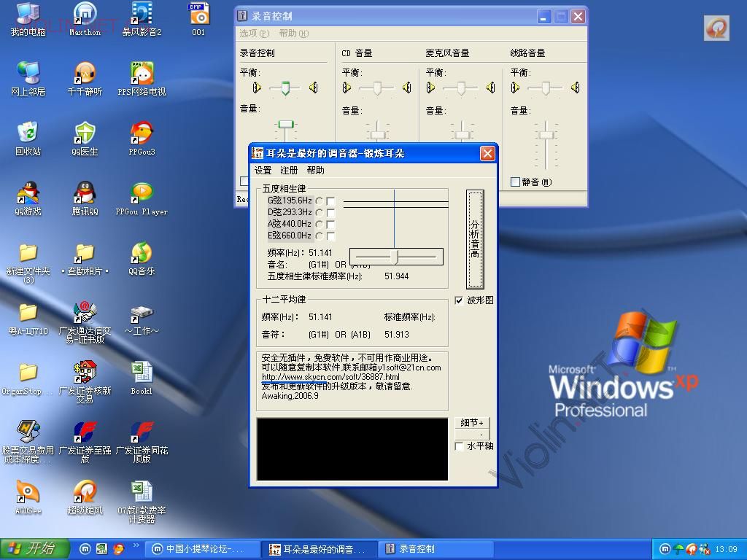
Task: Launch the ACDSee desktop icon
Action: point(28,498)
